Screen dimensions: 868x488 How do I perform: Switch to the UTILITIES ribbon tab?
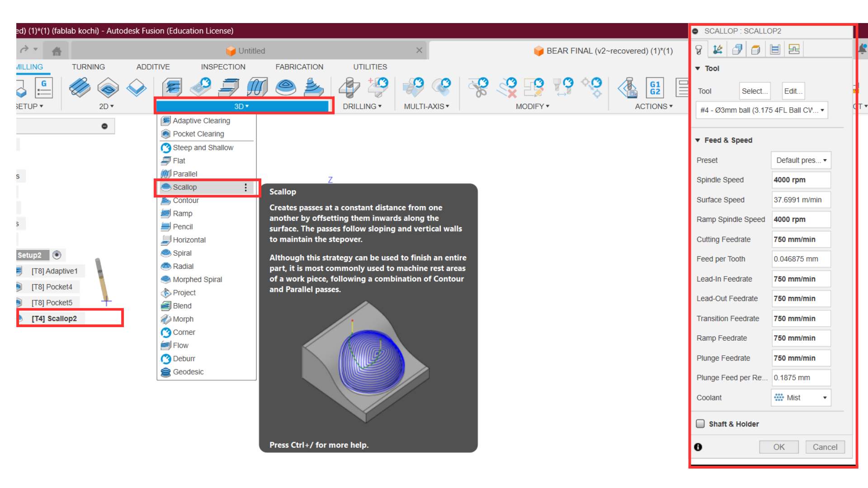click(x=370, y=67)
